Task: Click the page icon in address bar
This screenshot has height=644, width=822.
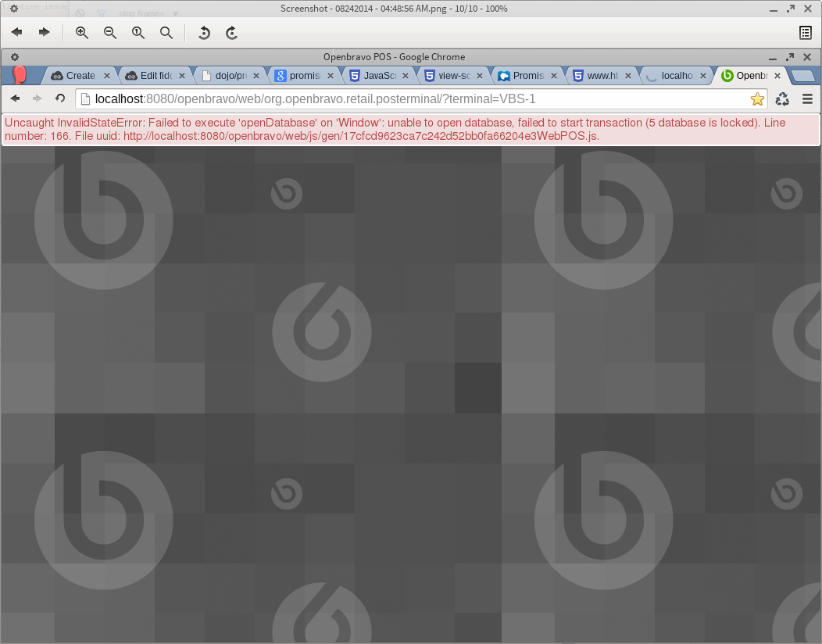Action: tap(85, 98)
